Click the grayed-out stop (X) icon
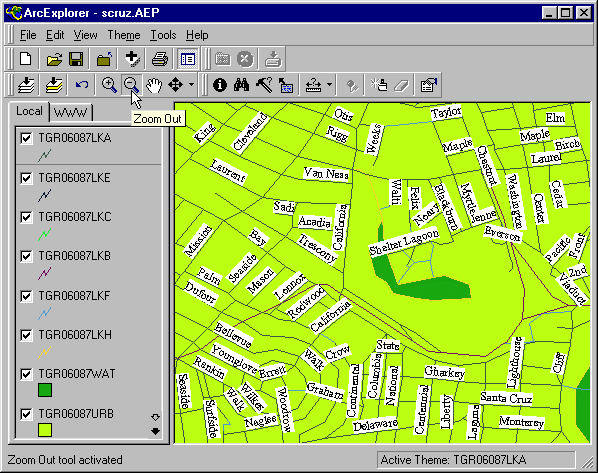Image resolution: width=598 pixels, height=473 pixels. [245, 59]
